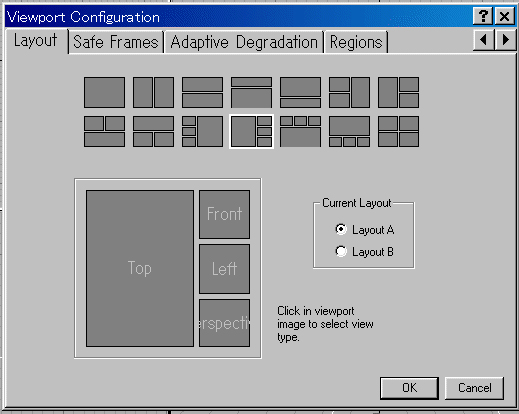Choose layout with two top viewports and one wide bottom

(104, 131)
